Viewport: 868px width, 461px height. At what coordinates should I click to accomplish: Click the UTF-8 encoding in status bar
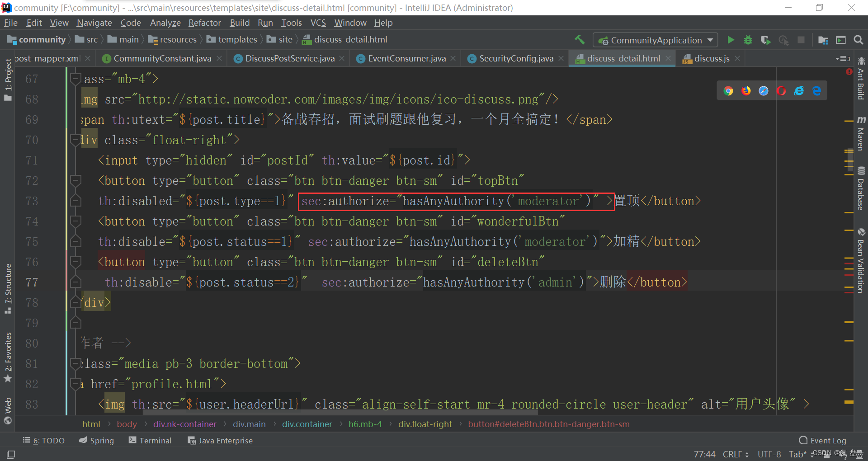pyautogui.click(x=769, y=454)
